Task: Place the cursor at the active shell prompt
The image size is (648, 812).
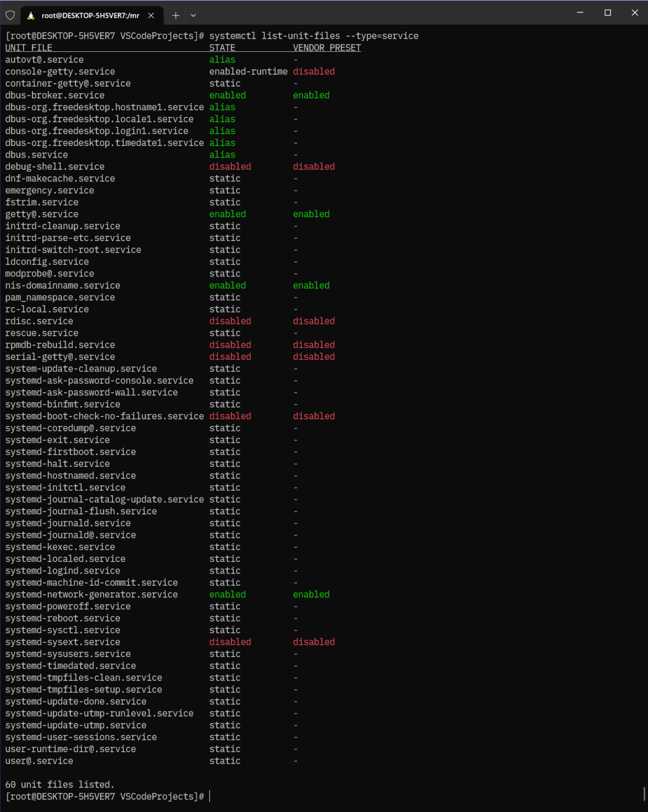Action: tap(210, 796)
